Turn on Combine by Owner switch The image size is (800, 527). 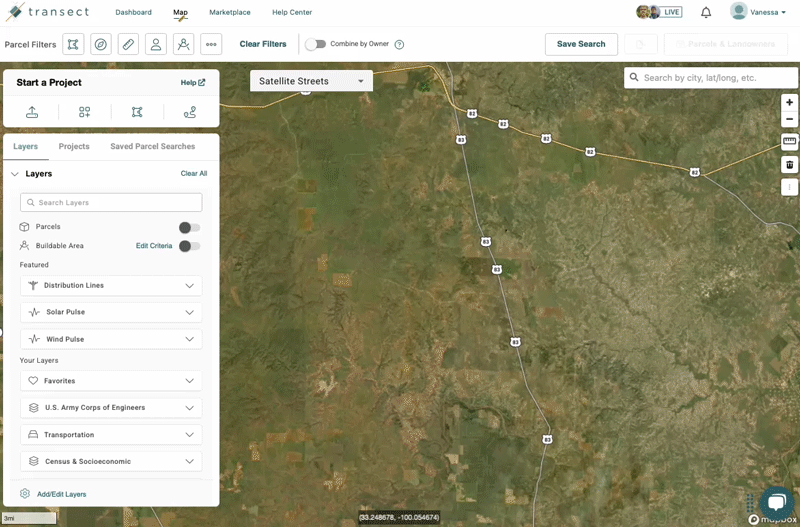(315, 44)
